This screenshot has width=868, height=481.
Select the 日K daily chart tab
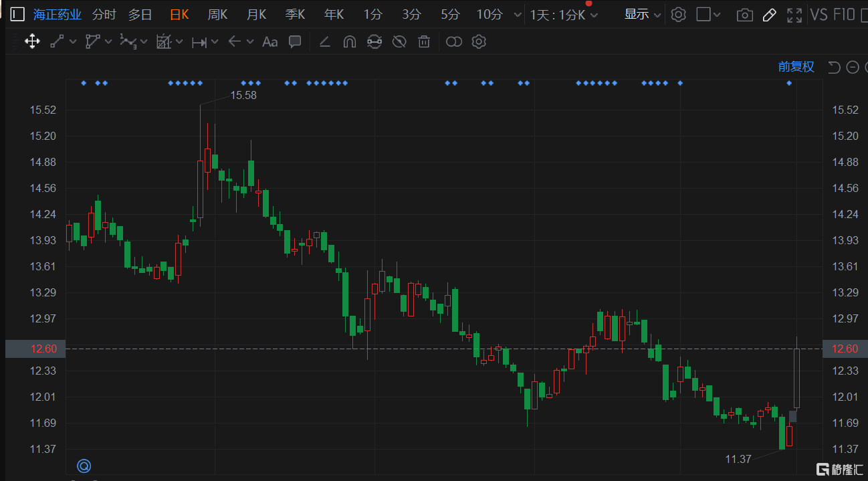179,15
